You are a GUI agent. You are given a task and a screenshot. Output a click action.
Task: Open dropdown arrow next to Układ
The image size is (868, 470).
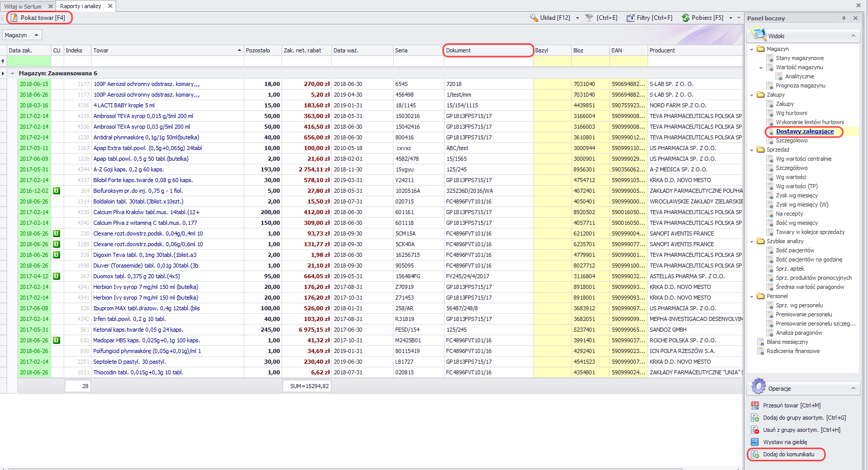click(577, 18)
